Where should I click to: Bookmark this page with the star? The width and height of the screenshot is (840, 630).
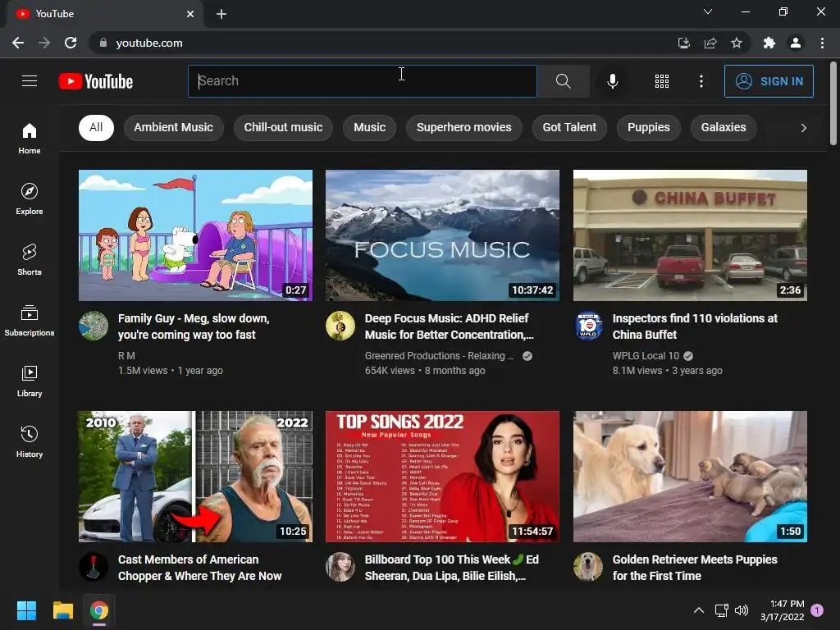(737, 43)
